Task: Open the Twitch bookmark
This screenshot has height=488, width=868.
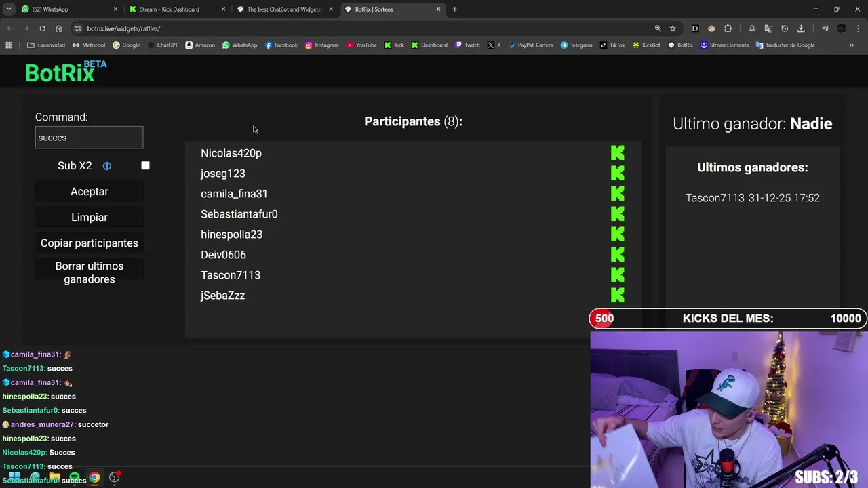Action: [467, 45]
